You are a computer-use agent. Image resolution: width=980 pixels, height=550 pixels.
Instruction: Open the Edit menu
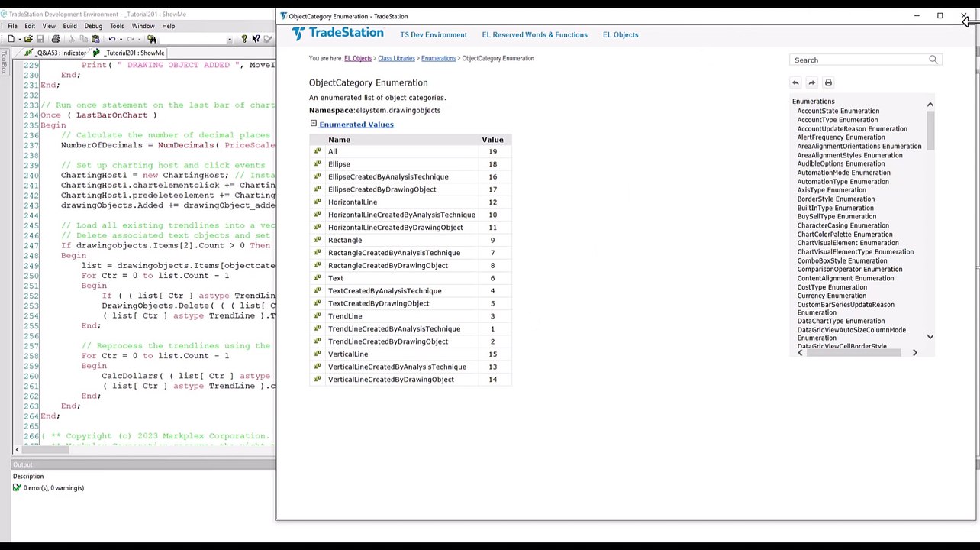point(30,26)
